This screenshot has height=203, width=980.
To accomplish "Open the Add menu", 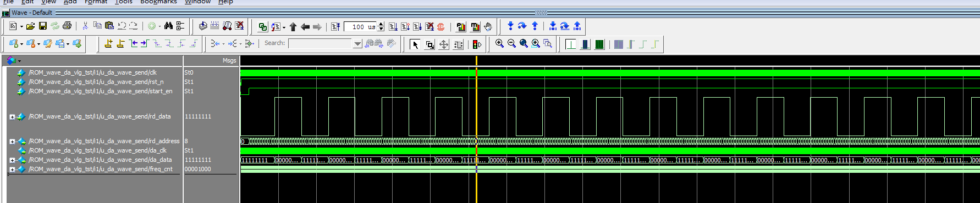I will click(70, 2).
